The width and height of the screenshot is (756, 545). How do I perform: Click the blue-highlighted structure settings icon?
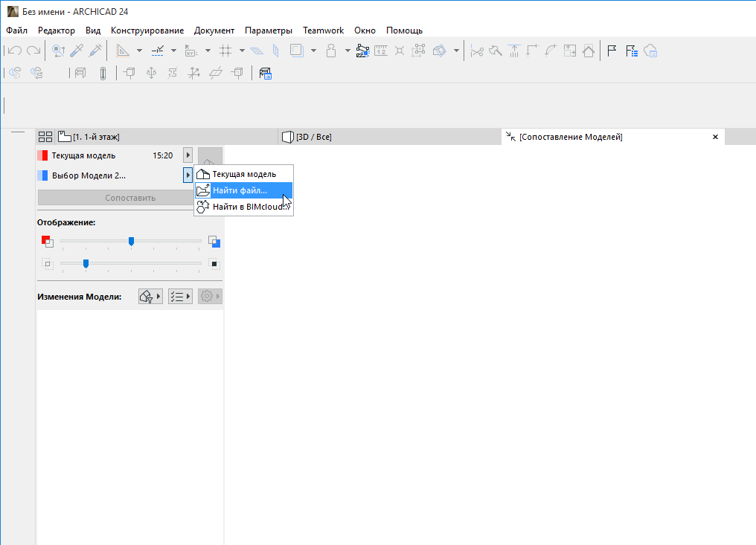click(x=265, y=73)
